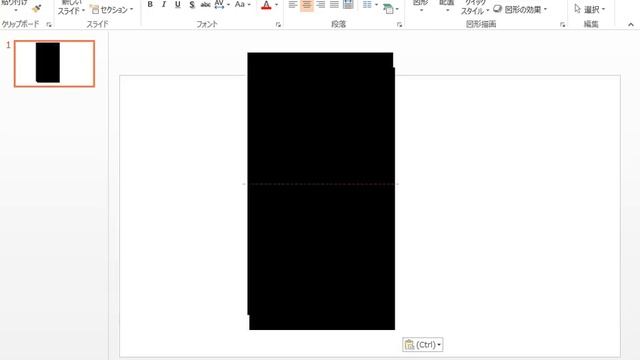Collapse the ribbon with the chevron
Screen dimensions: 640x360
[631, 25]
